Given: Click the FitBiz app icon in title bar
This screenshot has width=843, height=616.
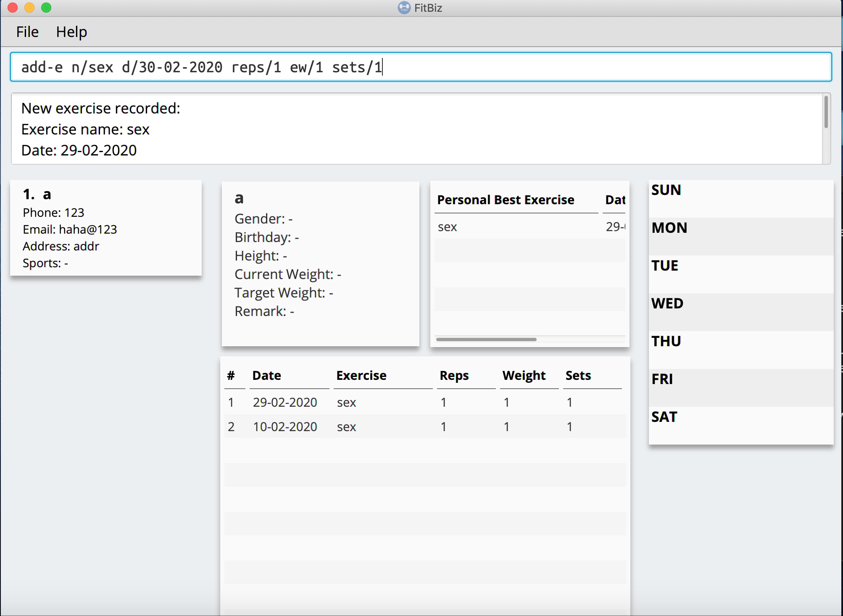Looking at the screenshot, I should 404,8.
